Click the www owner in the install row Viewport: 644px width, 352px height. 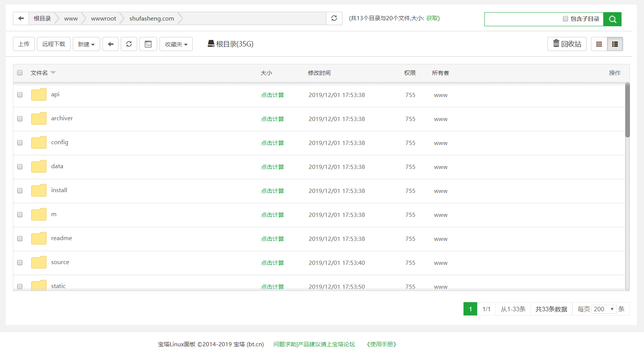coord(441,191)
